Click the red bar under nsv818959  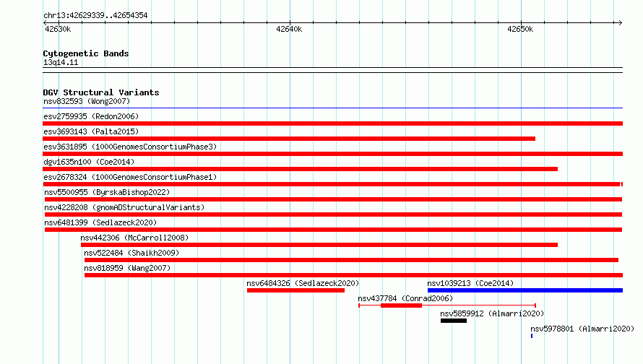[x=353, y=275]
